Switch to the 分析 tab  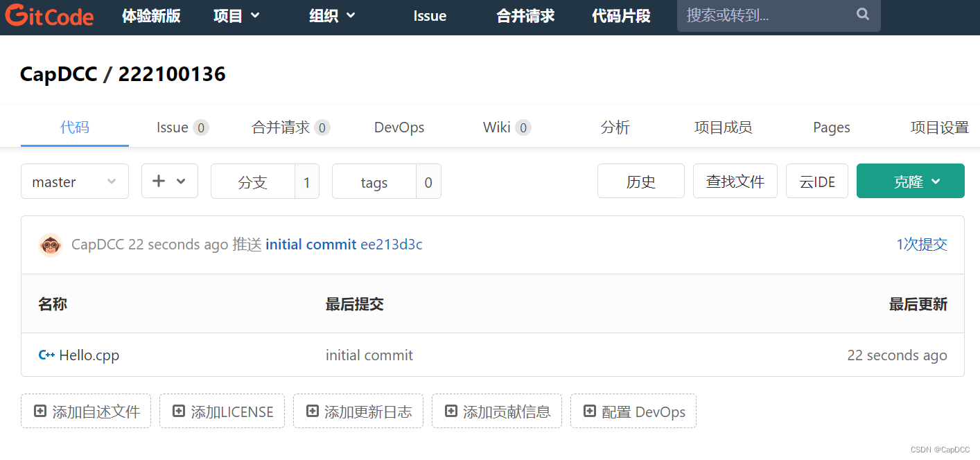pos(615,127)
